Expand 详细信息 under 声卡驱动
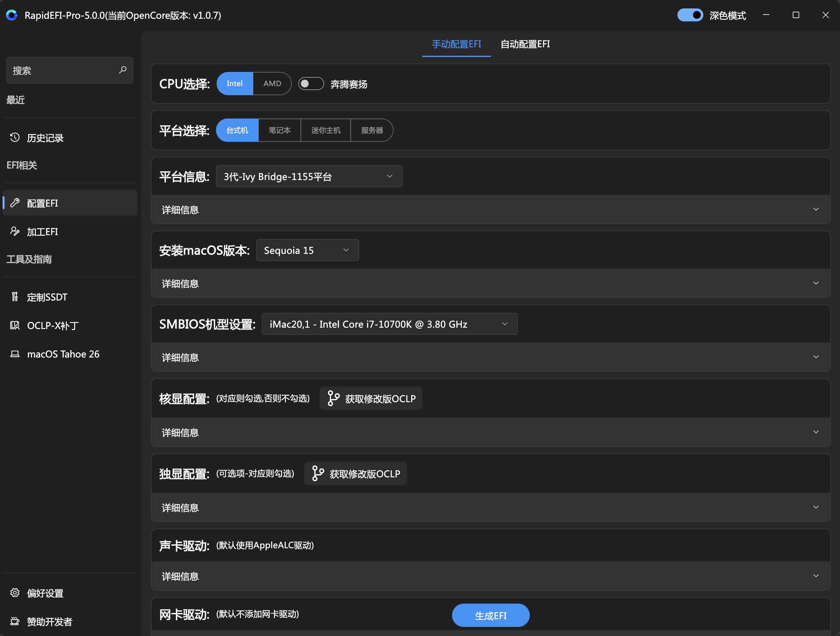The width and height of the screenshot is (840, 636). (x=491, y=576)
